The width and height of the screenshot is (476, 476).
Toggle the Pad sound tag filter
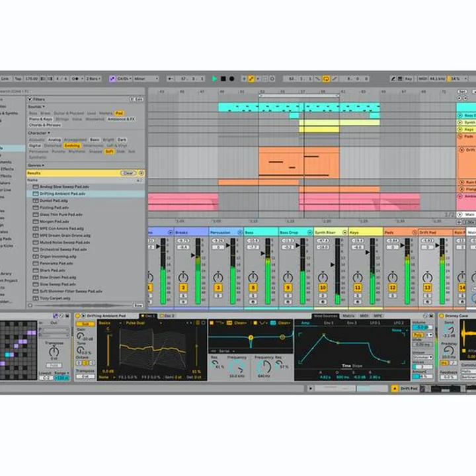[119, 113]
